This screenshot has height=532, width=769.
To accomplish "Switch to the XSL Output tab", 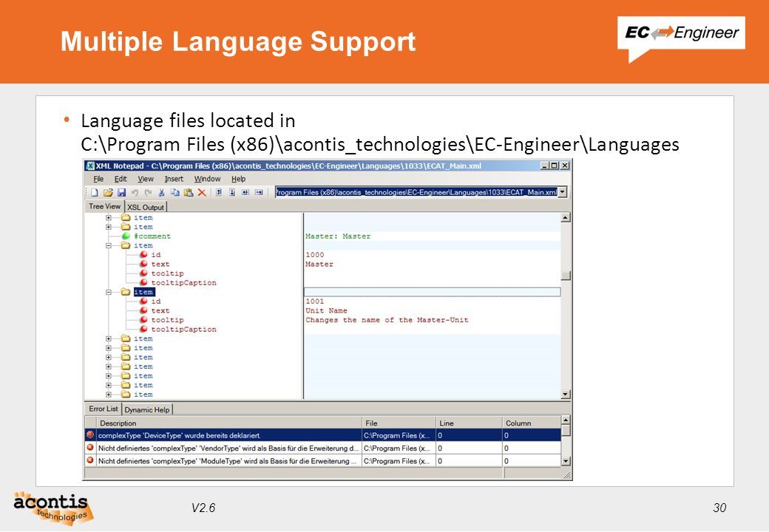I will 146,207.
